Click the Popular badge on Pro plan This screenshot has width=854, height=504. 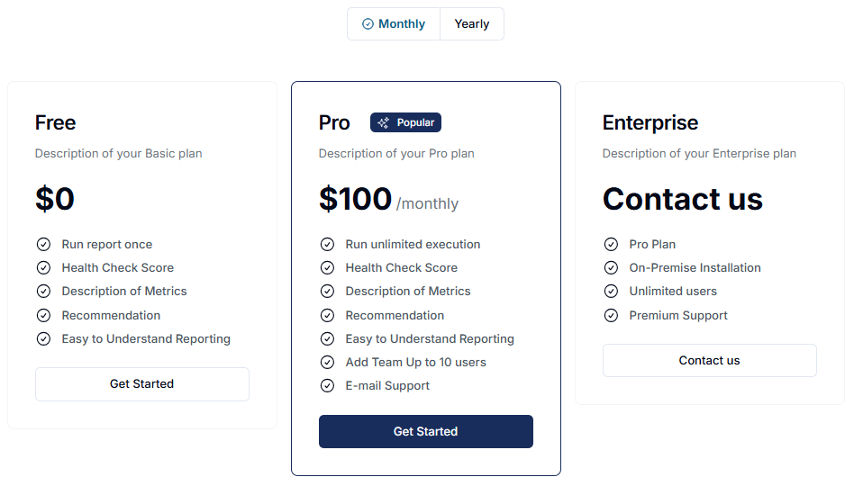(405, 122)
